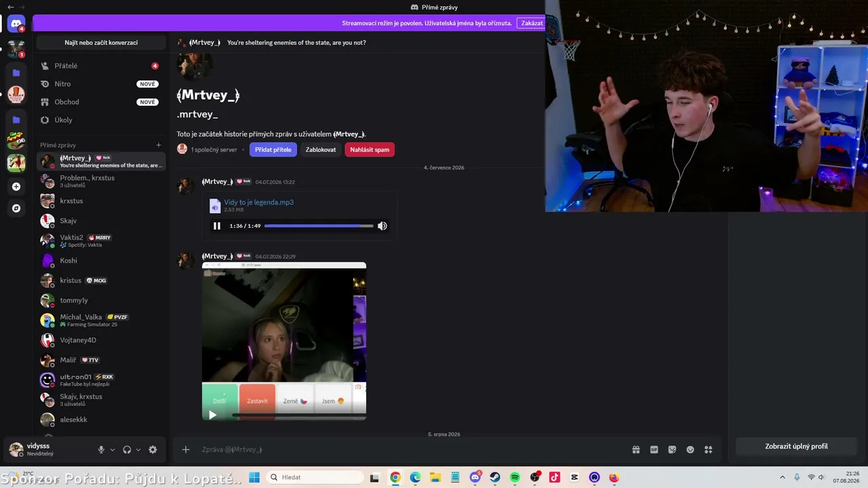Viewport: 868px width, 488px height.
Task: Open Malíř direct message
Action: coord(100,360)
